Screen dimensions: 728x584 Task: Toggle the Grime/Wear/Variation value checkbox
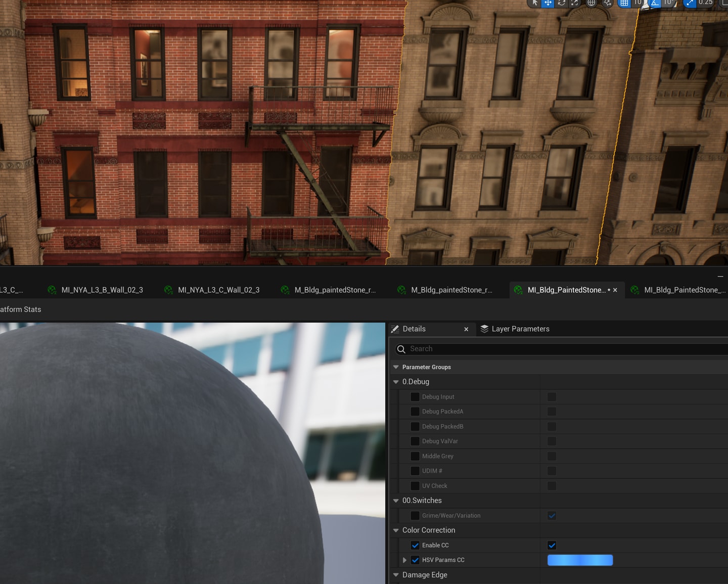(x=552, y=516)
